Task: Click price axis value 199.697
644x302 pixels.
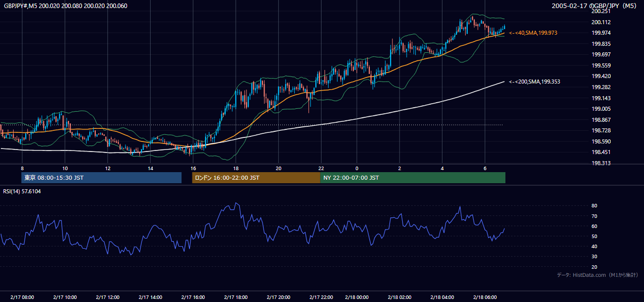Action: click(x=601, y=54)
